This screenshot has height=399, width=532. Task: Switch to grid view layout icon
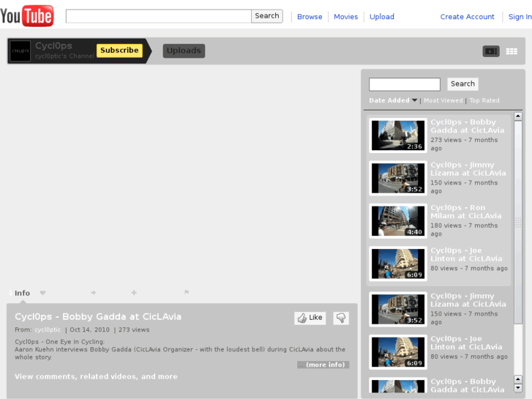pyautogui.click(x=512, y=51)
